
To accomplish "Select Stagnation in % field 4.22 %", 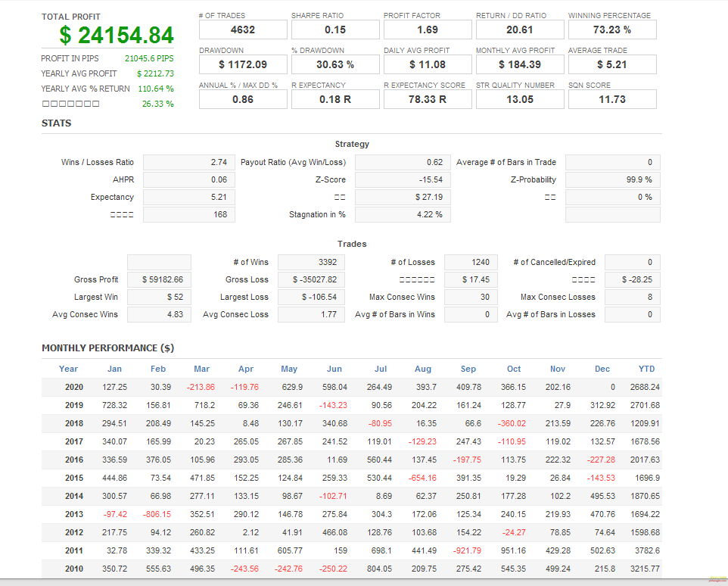I will coord(403,214).
